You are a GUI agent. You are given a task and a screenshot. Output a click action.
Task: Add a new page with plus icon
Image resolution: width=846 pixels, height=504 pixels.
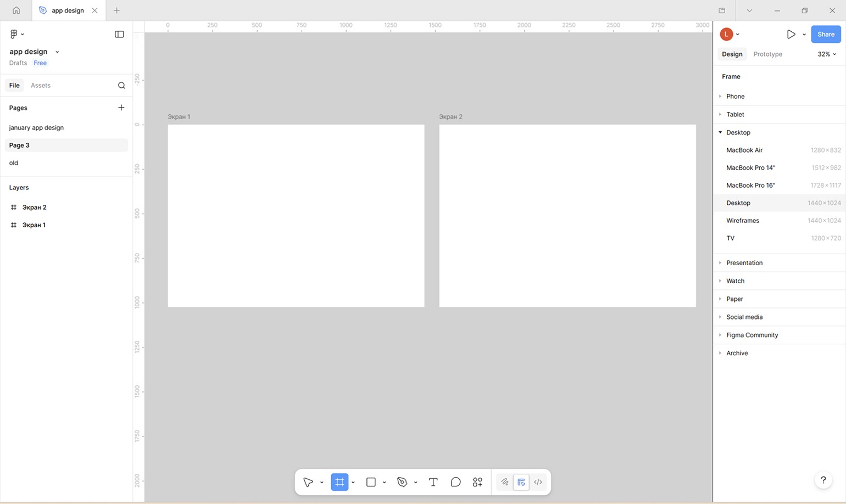pos(121,108)
